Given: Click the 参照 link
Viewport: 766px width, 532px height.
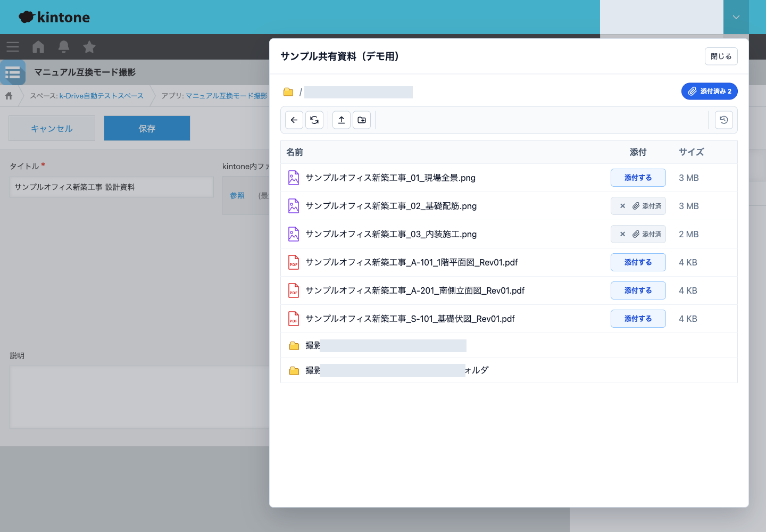Looking at the screenshot, I should (x=237, y=196).
